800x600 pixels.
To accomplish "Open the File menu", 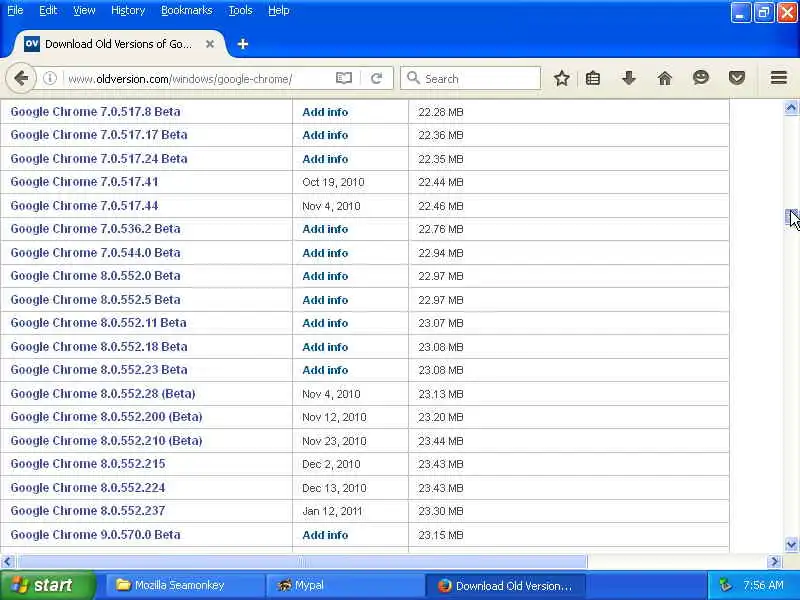I will pyautogui.click(x=15, y=10).
